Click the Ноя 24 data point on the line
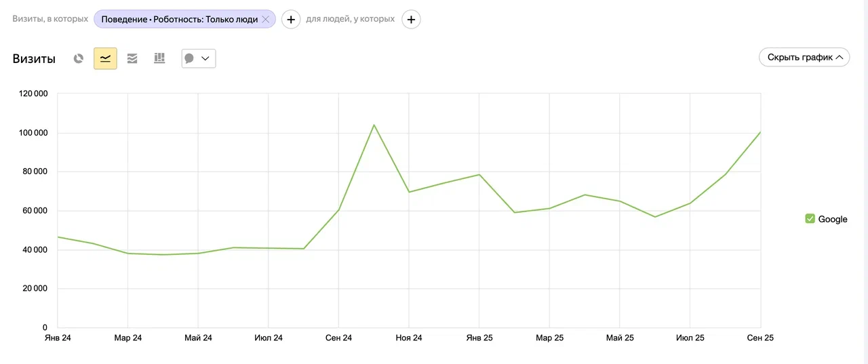 click(409, 192)
